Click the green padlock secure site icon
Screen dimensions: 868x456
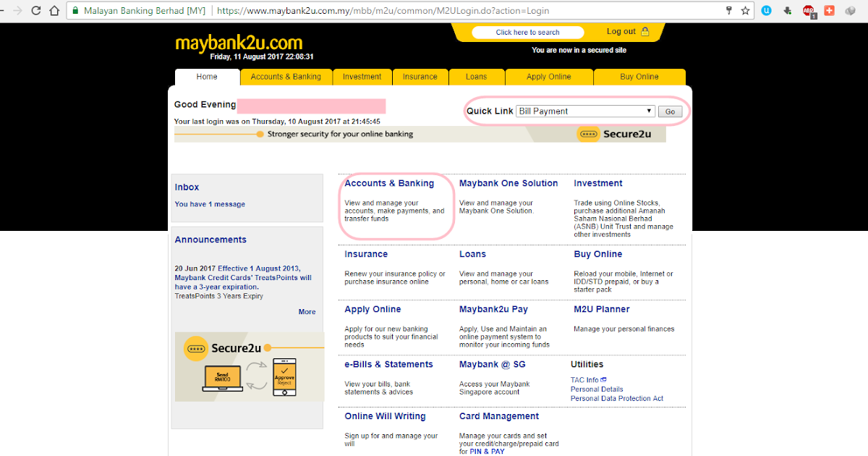pos(75,11)
